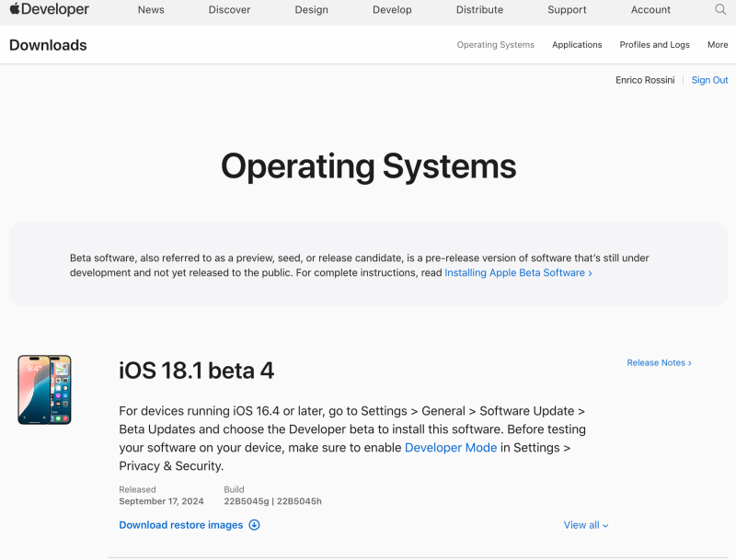This screenshot has height=560, width=736.
Task: Click the Downloads page title
Action: click(x=48, y=45)
